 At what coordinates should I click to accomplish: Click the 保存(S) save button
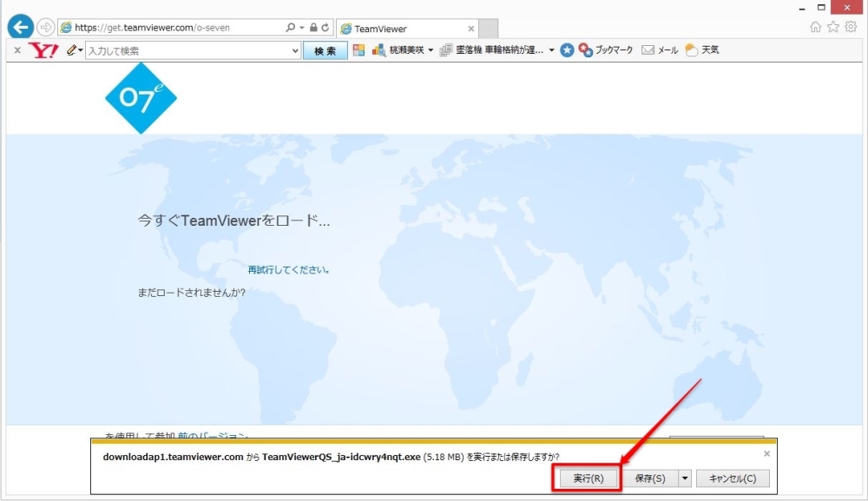click(650, 478)
